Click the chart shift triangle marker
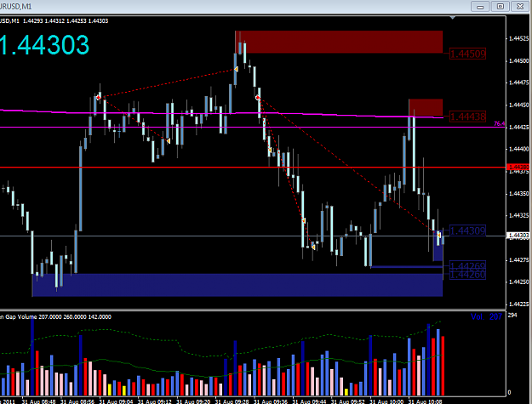This screenshot has height=404, width=532. pyautogui.click(x=452, y=18)
